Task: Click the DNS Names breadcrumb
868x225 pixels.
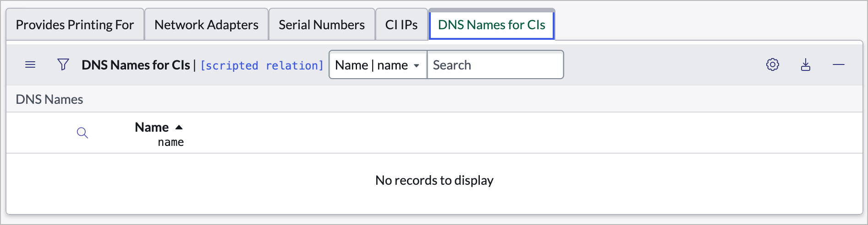Action: tap(49, 100)
